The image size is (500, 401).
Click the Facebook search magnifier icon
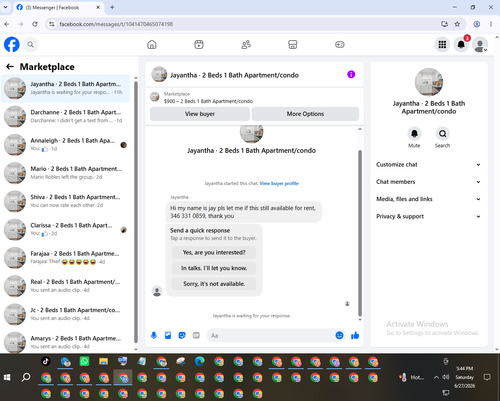31,44
